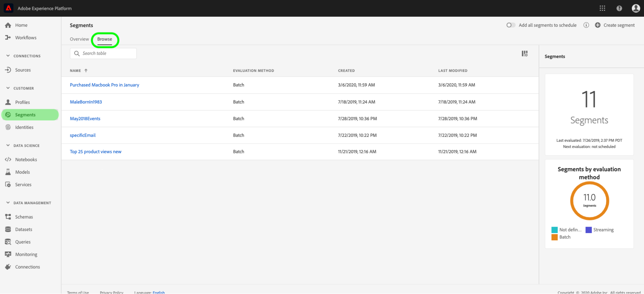Viewport: 644px width, 294px height.
Task: Click the Profiles person icon
Action: click(x=8, y=102)
